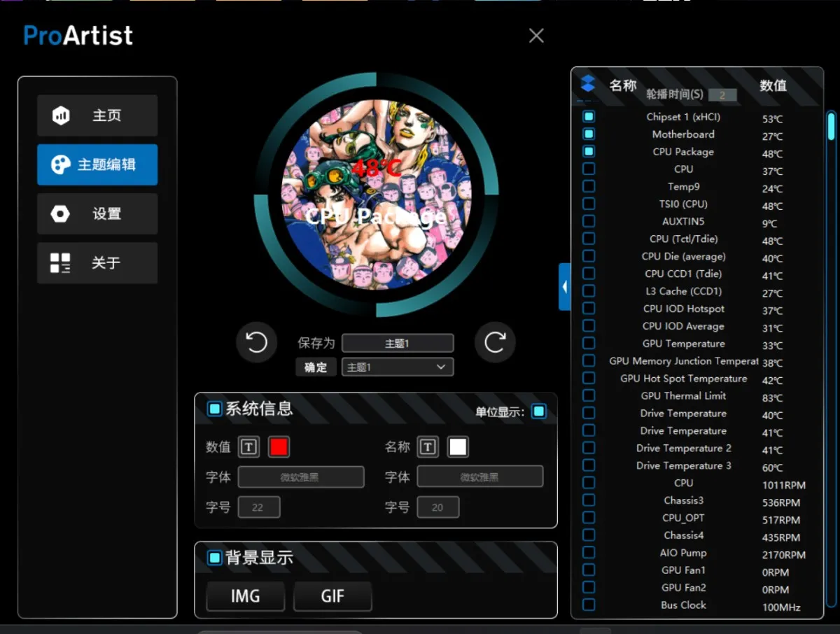This screenshot has height=634, width=840.
Task: Enable the AIO Pump checkbox
Action: tap(589, 552)
